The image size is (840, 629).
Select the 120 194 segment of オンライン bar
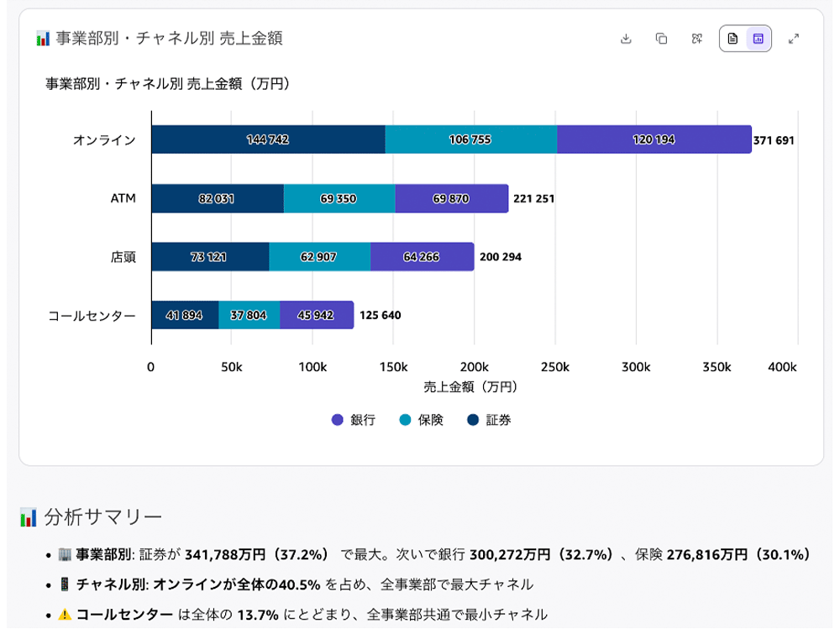click(x=654, y=139)
